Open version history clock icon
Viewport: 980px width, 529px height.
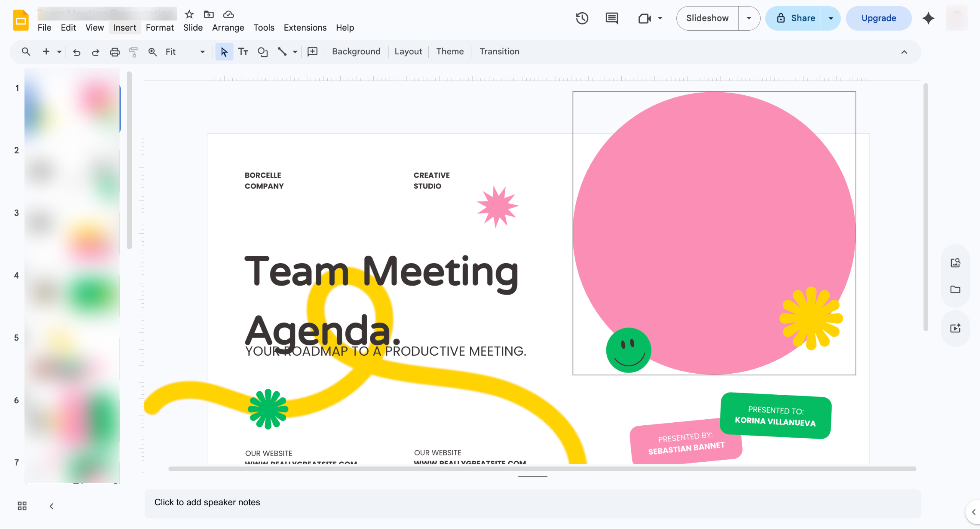(582, 18)
